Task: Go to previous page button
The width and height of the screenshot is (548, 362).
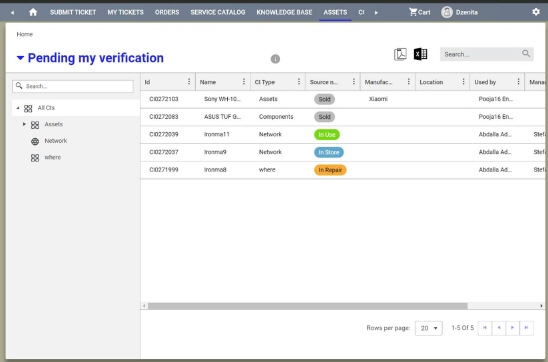Action: (x=499, y=328)
